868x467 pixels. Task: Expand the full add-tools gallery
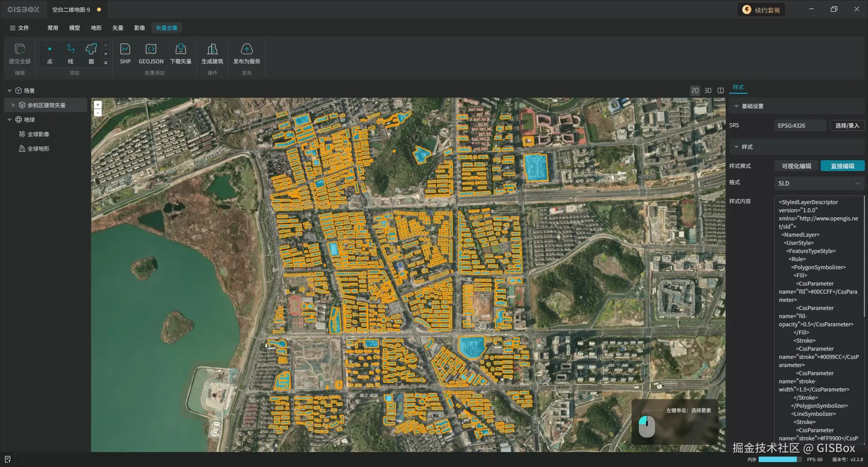106,63
